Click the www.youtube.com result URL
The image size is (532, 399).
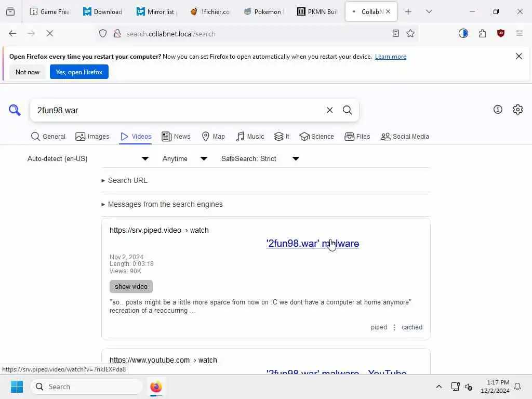tap(163, 361)
